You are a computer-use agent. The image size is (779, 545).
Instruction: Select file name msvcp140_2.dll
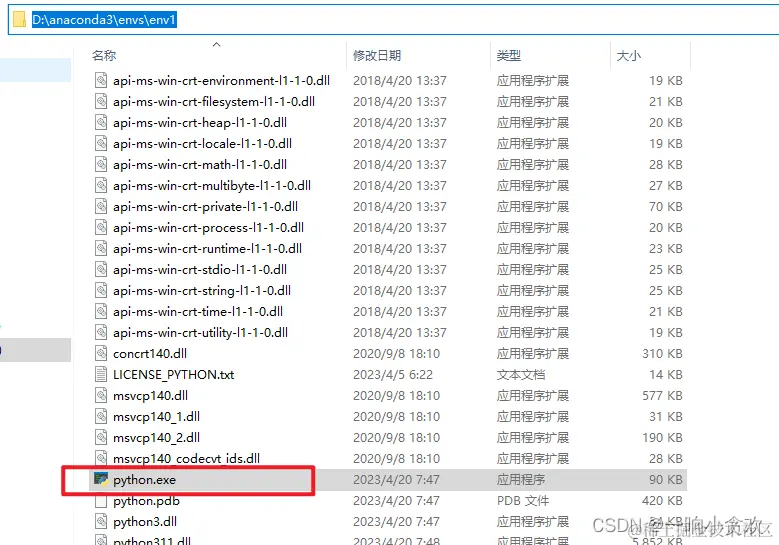coord(156,437)
